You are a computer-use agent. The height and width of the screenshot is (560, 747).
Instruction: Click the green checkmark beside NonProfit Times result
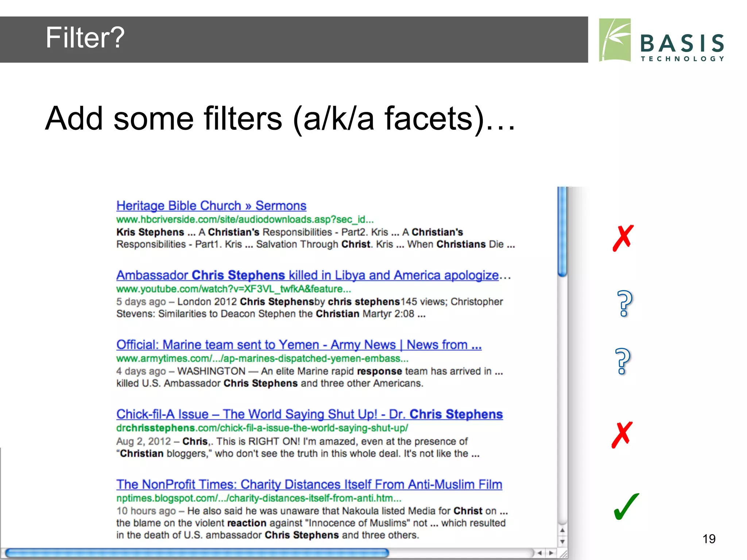point(626,506)
